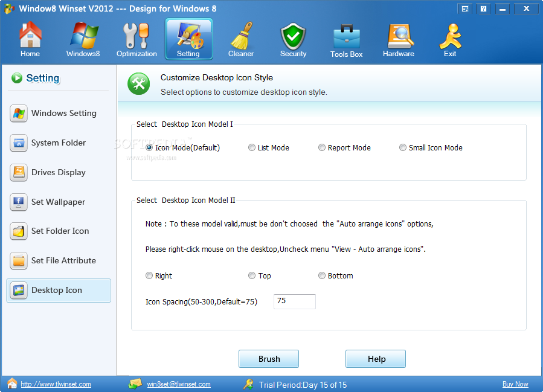Open the Drives Display sidebar item
The height and width of the screenshot is (392, 543).
(59, 173)
